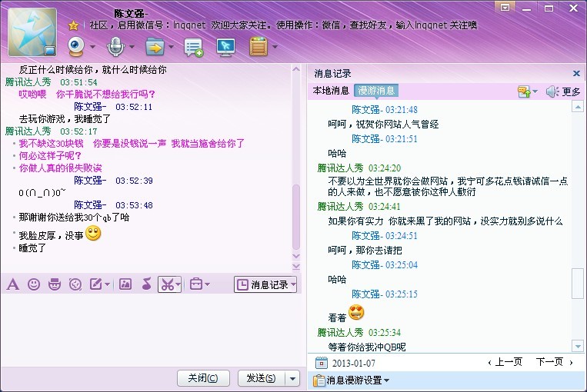Open magic emoticon hat face icon
The image size is (587, 392).
[55, 284]
